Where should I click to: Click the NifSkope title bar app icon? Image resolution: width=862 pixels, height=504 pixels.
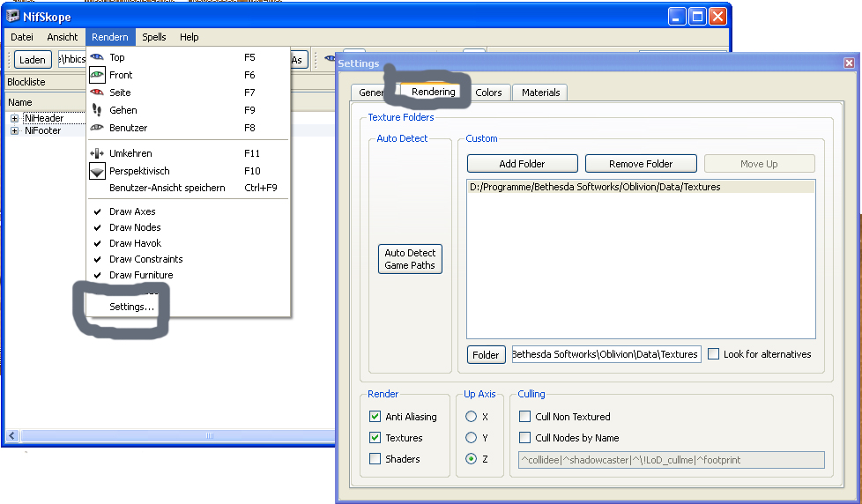pos(14,16)
